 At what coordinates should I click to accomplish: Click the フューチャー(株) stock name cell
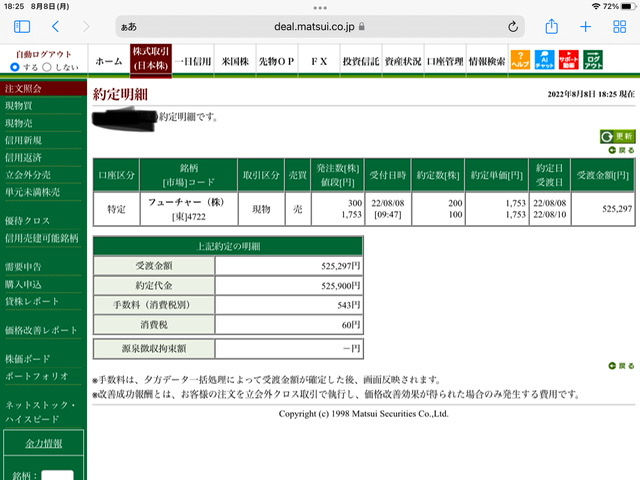pyautogui.click(x=186, y=202)
